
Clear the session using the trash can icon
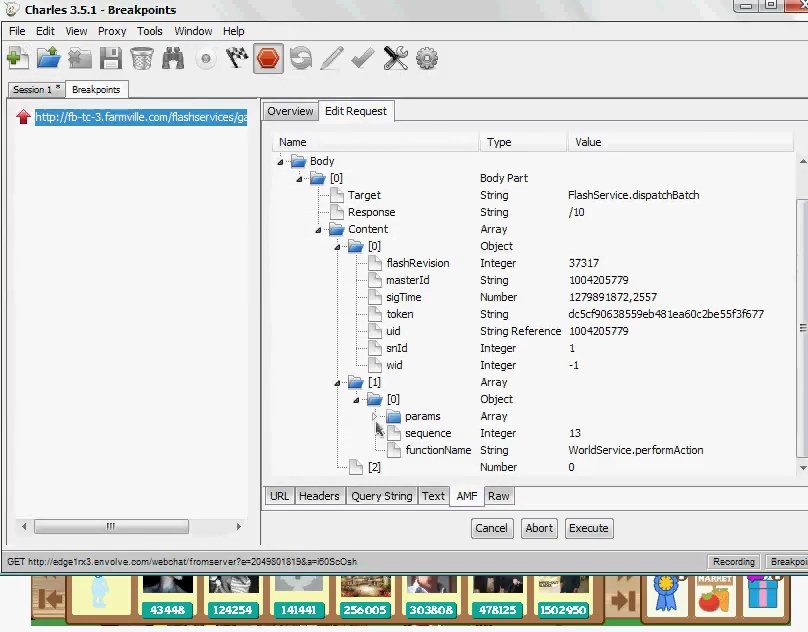[142, 58]
